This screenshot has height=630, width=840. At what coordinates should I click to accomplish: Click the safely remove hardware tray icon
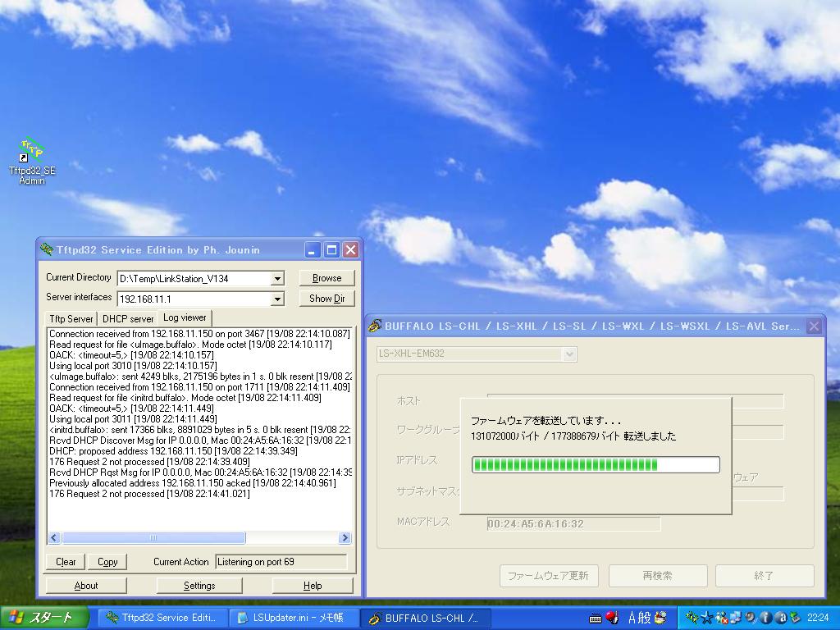[795, 618]
